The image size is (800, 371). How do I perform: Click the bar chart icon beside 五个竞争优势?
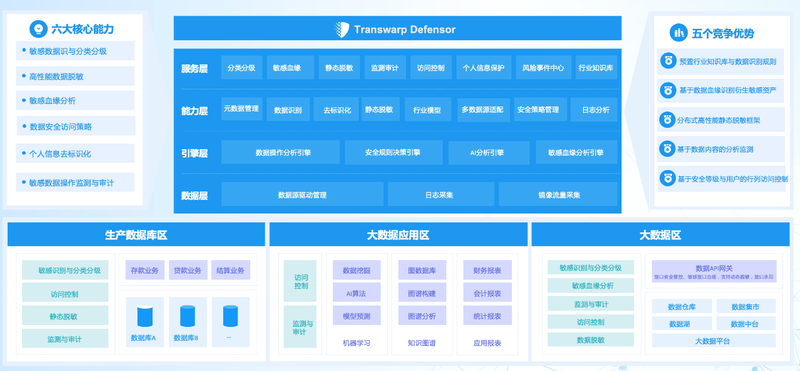pos(679,33)
